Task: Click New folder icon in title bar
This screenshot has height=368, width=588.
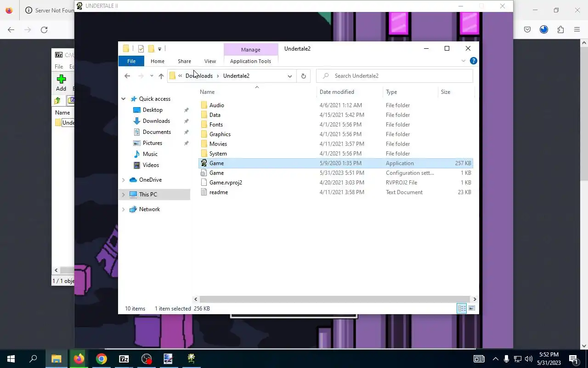Action: click(151, 49)
